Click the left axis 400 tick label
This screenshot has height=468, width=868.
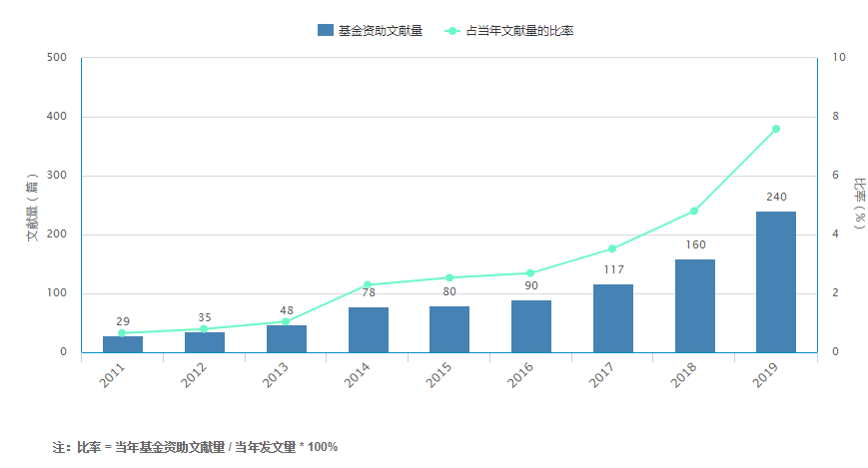coord(57,116)
